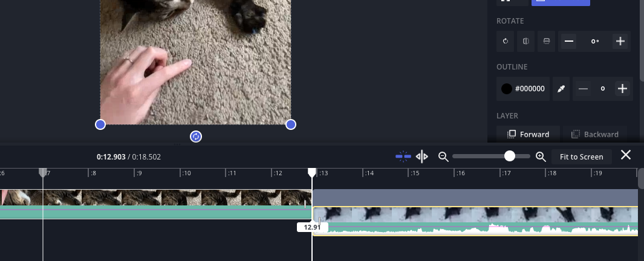Click the :16 mark on the timeline ruler

point(461,173)
